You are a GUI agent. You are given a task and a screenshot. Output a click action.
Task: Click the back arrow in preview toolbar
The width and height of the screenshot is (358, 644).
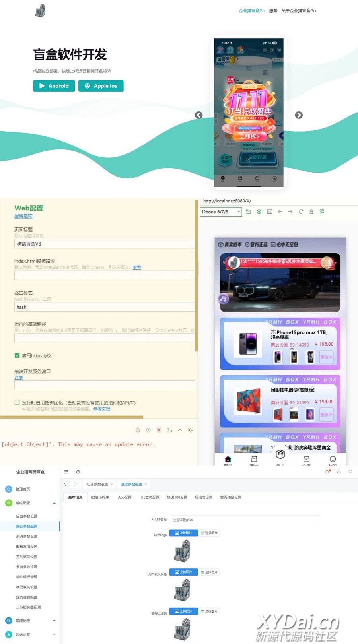(280, 212)
